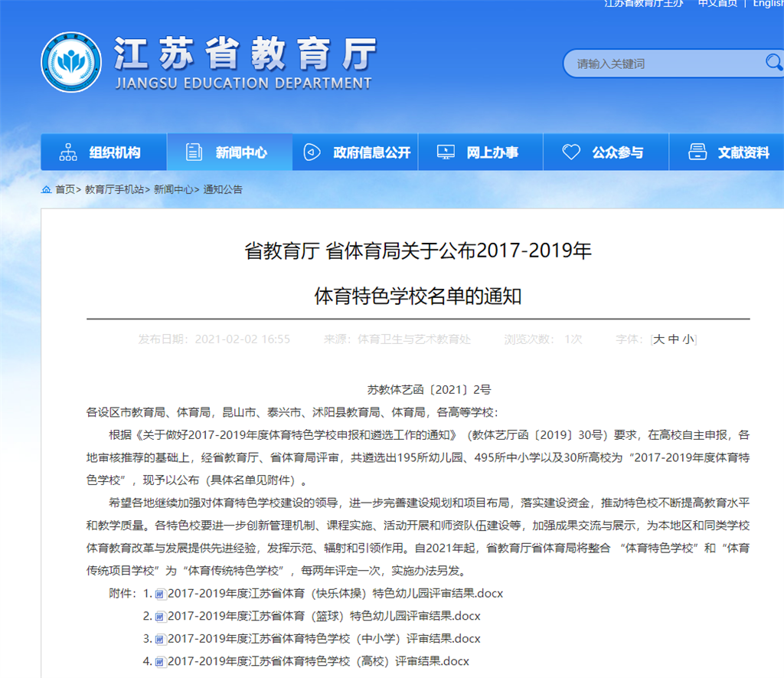Click the 发布日期: 2021-02-02 16:55 text
784x678 pixels.
[x=214, y=339]
